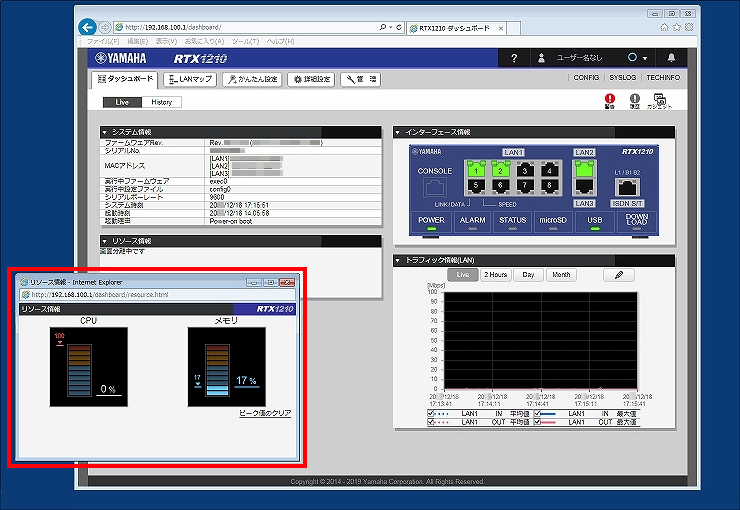The height and width of the screenshot is (510, 740).
Task: Toggle LAN1 IN average checkbox
Action: click(x=430, y=414)
